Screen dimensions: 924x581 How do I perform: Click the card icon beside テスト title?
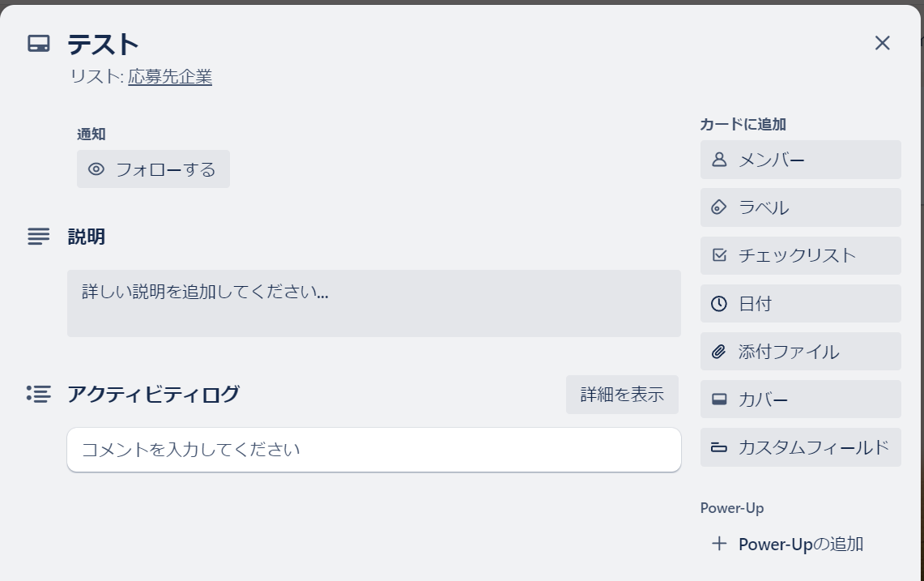[x=39, y=44]
